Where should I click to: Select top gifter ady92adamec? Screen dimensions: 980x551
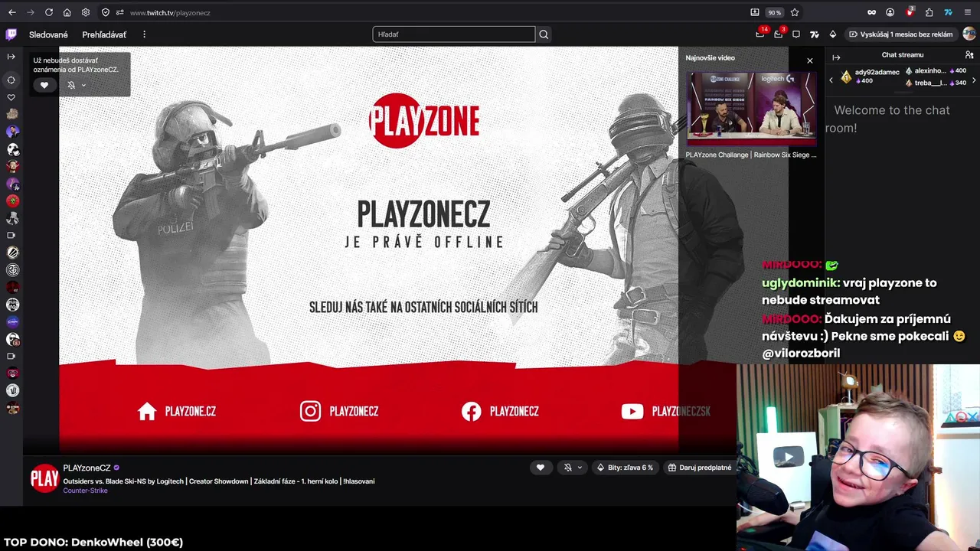(871, 77)
